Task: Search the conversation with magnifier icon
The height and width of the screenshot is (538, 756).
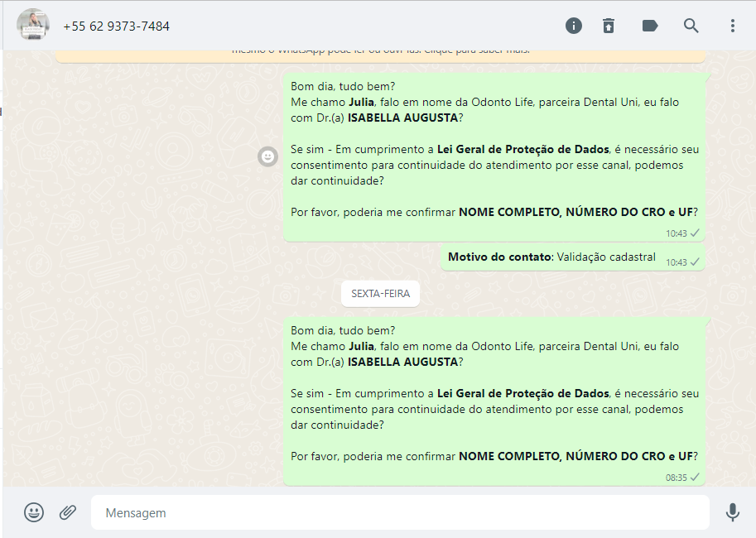Action: point(691,26)
